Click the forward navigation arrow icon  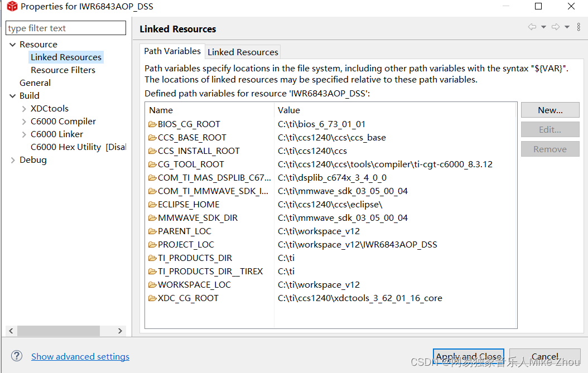[556, 27]
